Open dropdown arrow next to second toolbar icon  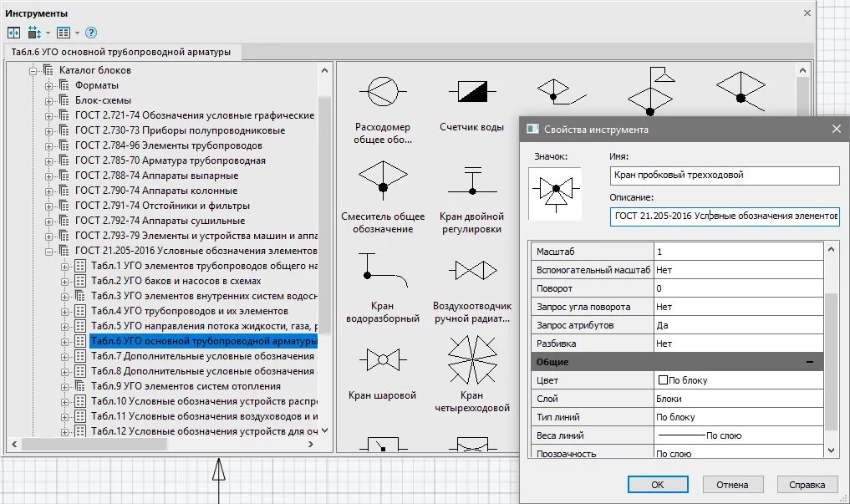tap(48, 33)
